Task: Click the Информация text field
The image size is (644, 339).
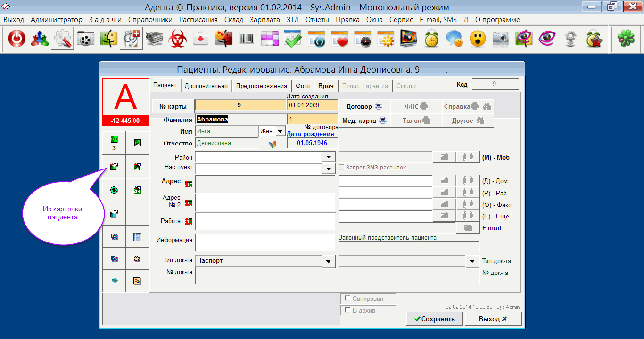Action: coord(265,243)
